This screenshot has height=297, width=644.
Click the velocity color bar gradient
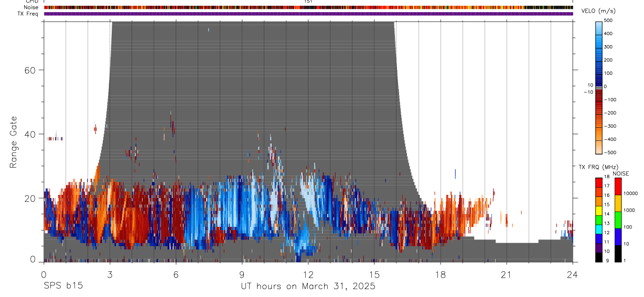pyautogui.click(x=599, y=87)
